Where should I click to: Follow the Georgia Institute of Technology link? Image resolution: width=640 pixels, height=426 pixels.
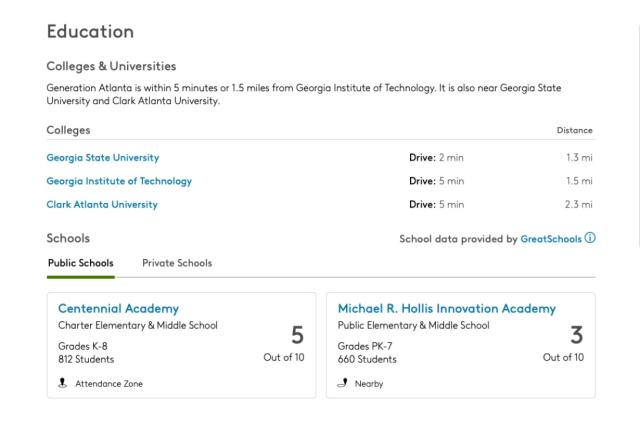pyautogui.click(x=119, y=181)
